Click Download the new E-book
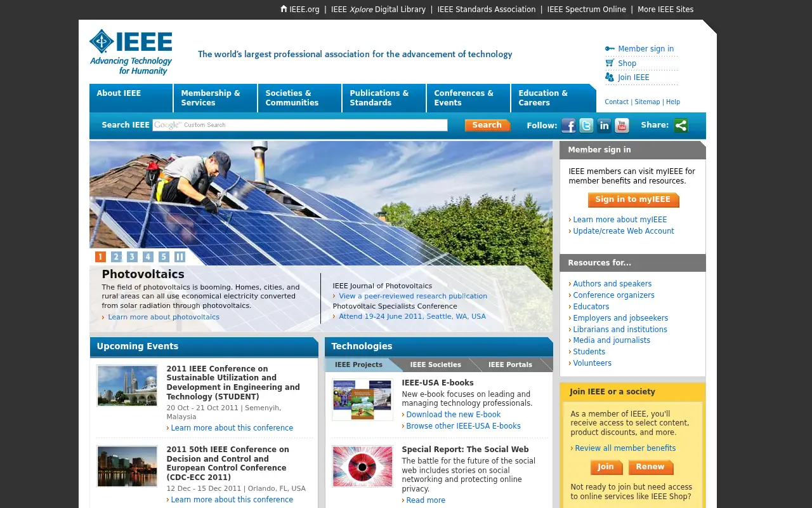Image resolution: width=812 pixels, height=508 pixels. point(454,415)
